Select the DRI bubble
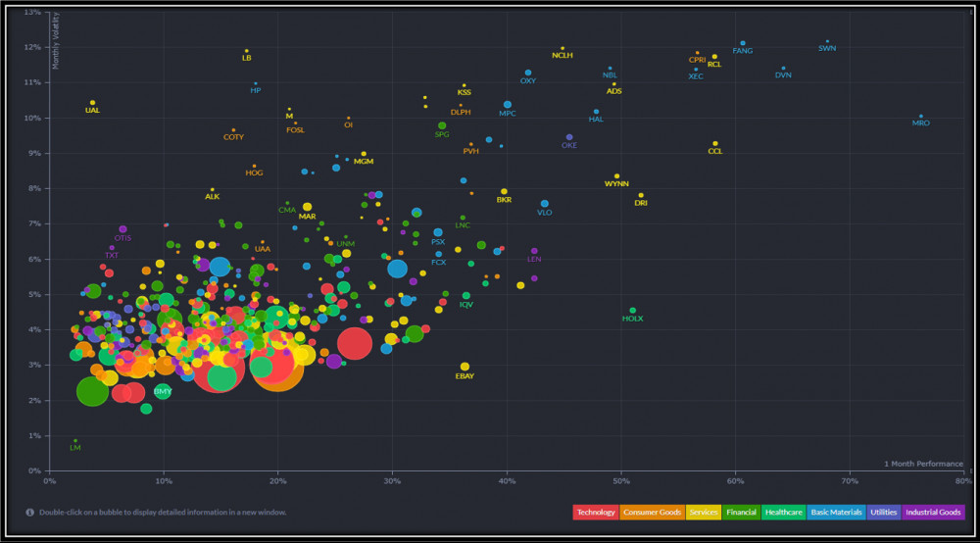The width and height of the screenshot is (980, 543). (x=641, y=196)
